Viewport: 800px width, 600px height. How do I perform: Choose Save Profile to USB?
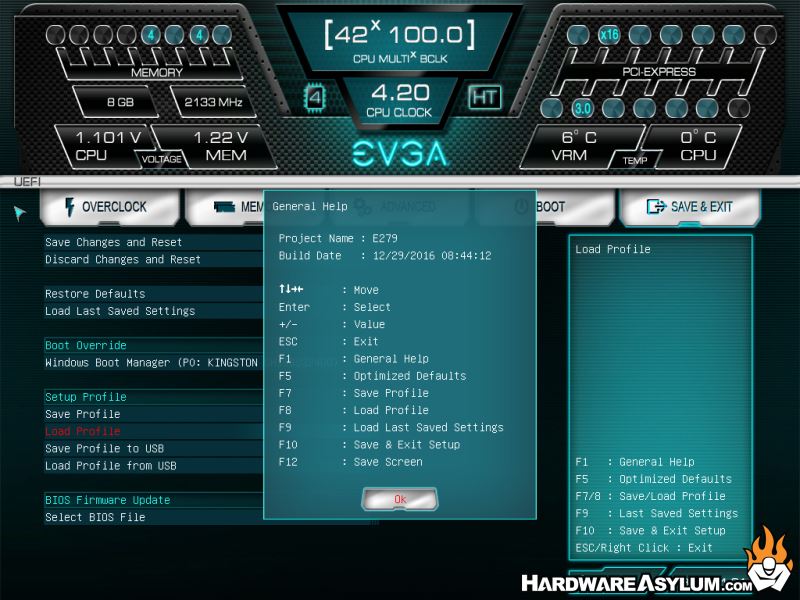pyautogui.click(x=154, y=449)
